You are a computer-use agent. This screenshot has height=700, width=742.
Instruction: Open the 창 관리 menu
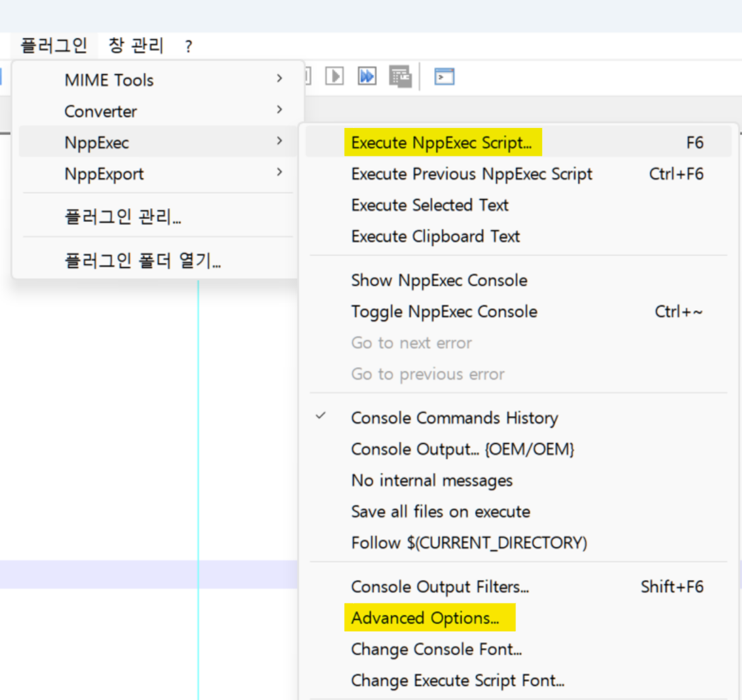tap(136, 46)
